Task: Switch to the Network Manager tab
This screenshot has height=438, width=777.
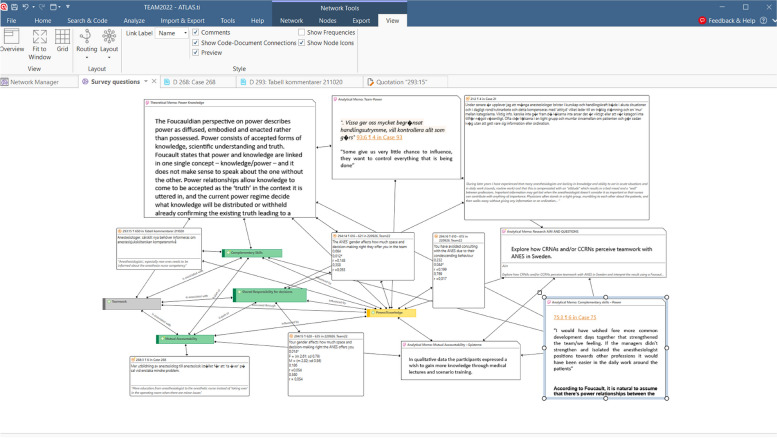Action: [x=34, y=81]
